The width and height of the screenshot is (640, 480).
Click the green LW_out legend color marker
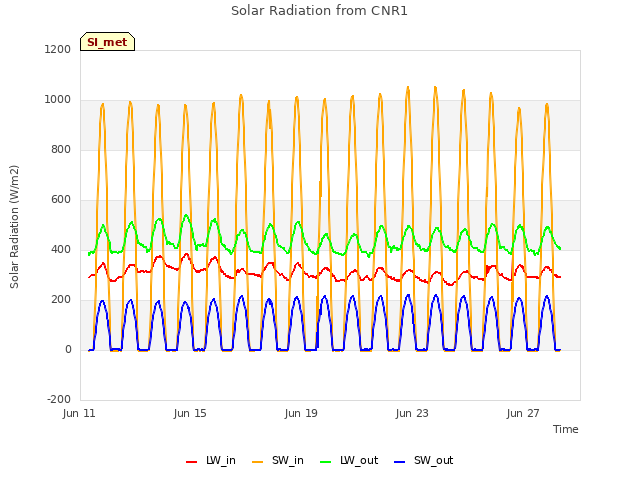point(326,462)
